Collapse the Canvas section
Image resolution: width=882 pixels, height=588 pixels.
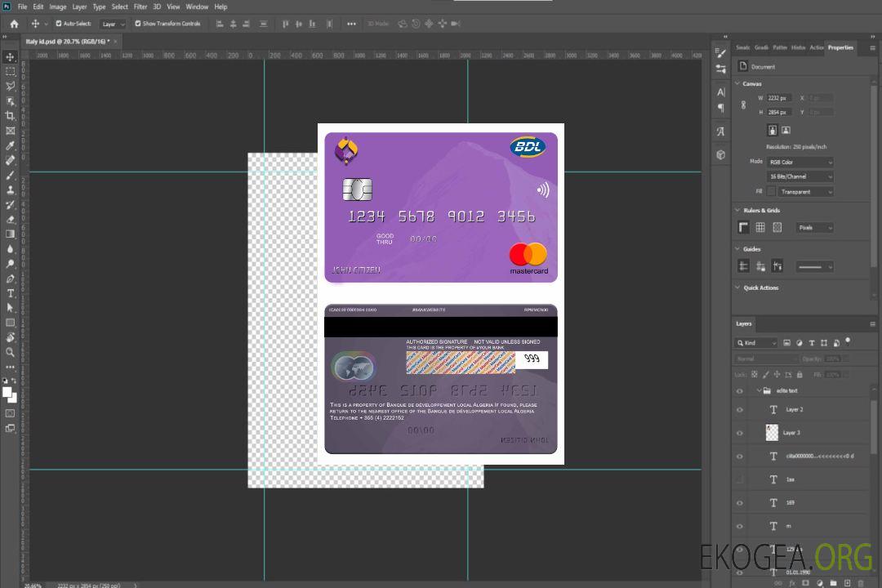click(737, 83)
